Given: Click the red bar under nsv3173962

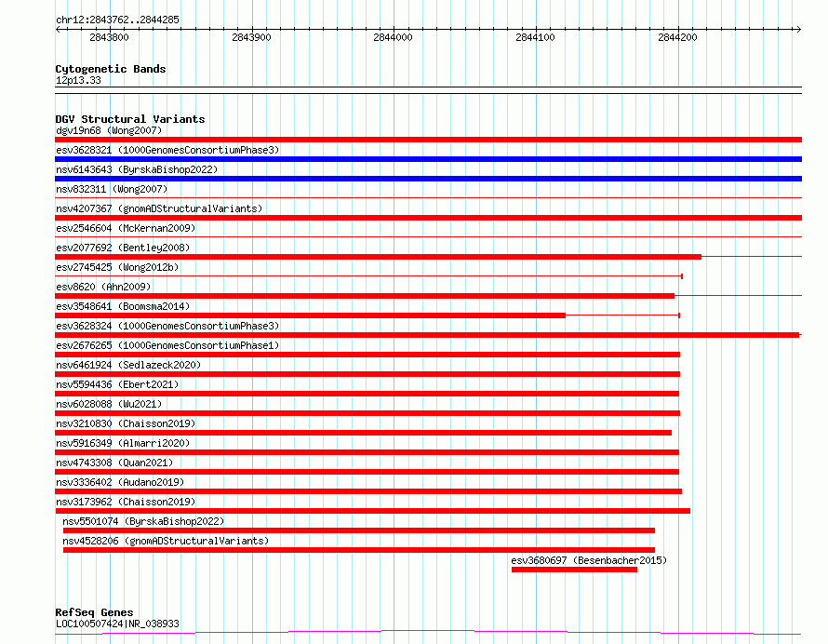Looking at the screenshot, I should [x=373, y=511].
